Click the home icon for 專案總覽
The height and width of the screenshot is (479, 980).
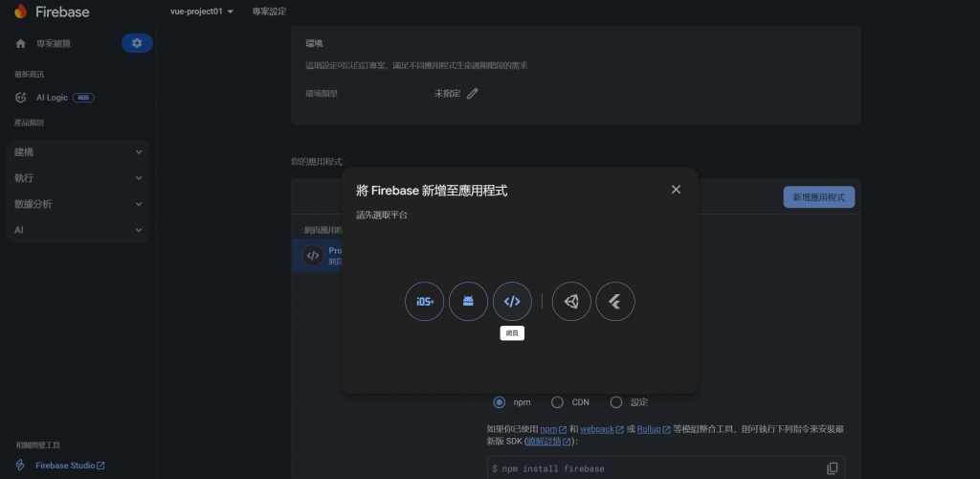[x=21, y=44]
